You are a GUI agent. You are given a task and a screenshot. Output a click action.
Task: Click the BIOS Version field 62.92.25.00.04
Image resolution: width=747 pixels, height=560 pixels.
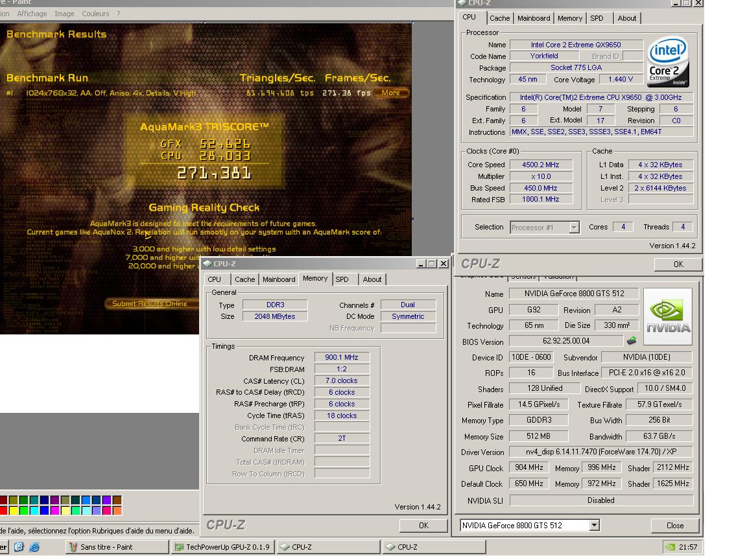(x=566, y=341)
